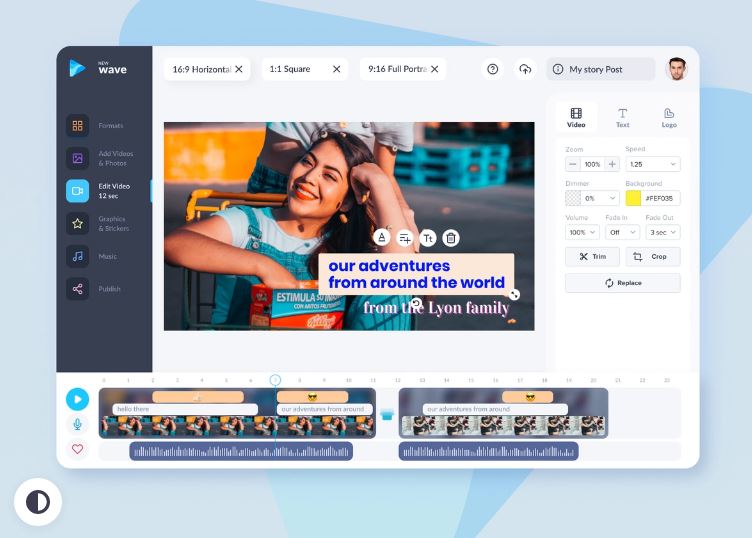Select 'from the Lyon family' text overlay

436,308
